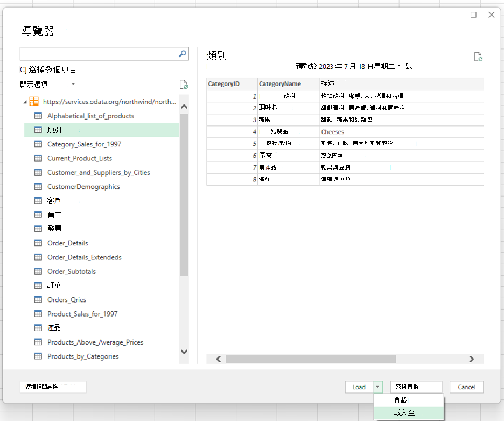This screenshot has height=421, width=504.
Task: Click tree scrollbar up arrow
Action: point(184,107)
